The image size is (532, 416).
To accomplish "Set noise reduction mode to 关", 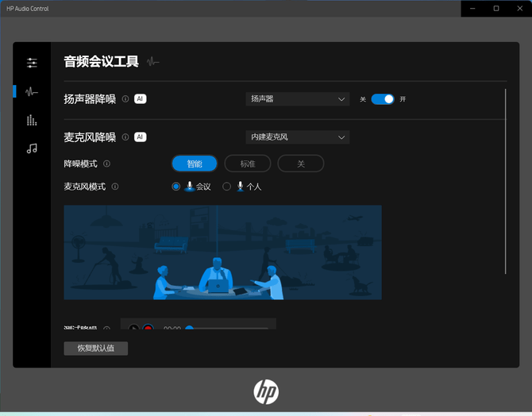I will coord(301,164).
